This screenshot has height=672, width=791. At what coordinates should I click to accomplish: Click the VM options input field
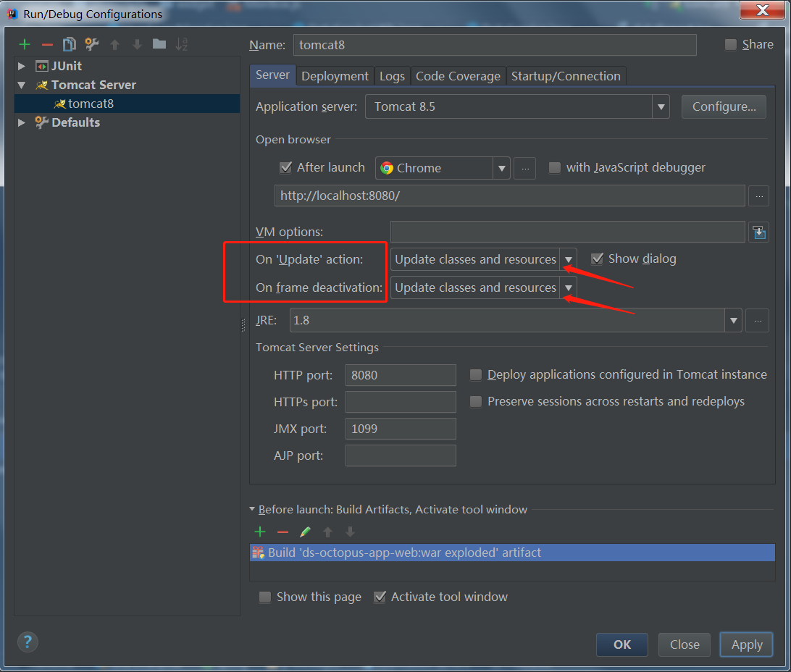pos(567,232)
